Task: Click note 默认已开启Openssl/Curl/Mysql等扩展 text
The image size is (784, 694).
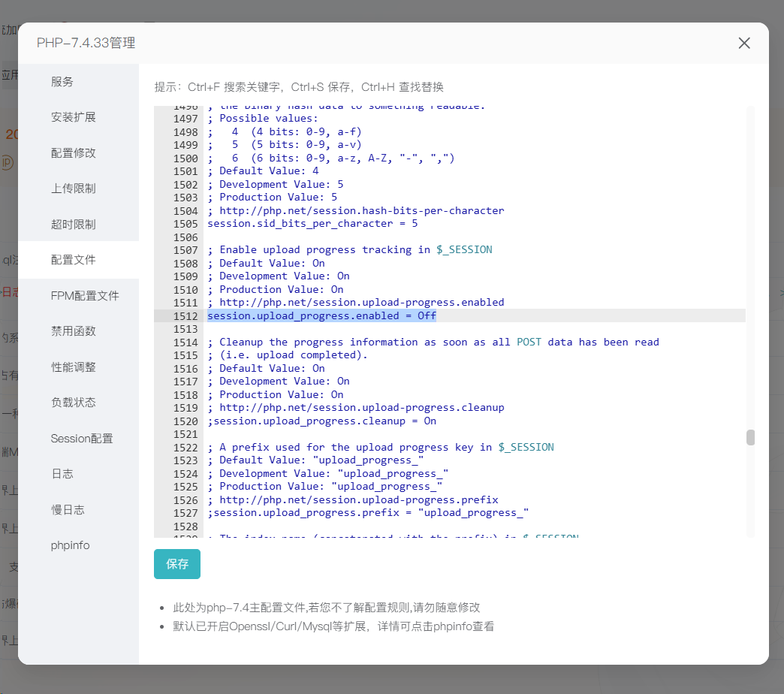Action: point(333,626)
